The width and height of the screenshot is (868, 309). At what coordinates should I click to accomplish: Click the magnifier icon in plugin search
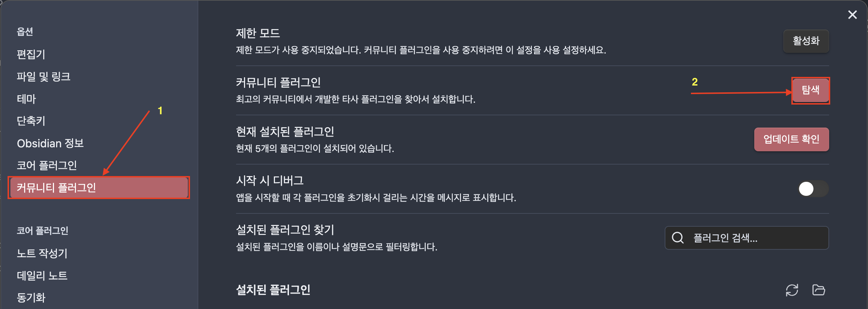(x=678, y=238)
